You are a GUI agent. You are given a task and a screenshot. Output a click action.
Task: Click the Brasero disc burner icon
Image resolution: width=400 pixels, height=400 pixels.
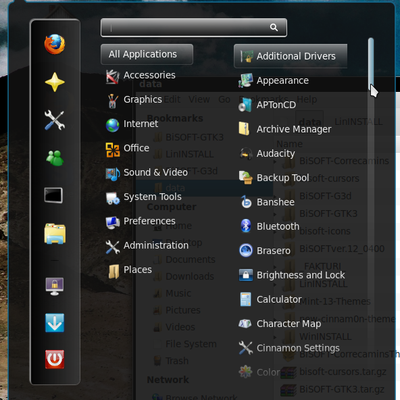click(x=246, y=251)
